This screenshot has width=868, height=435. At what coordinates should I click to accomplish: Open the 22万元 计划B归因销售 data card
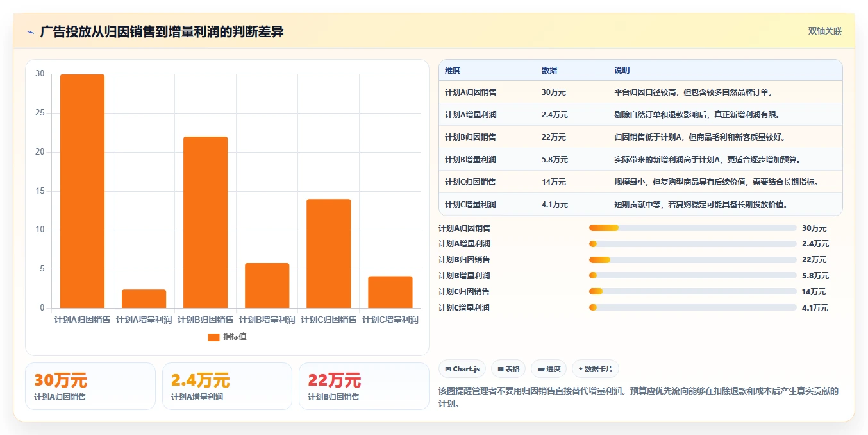(x=364, y=386)
